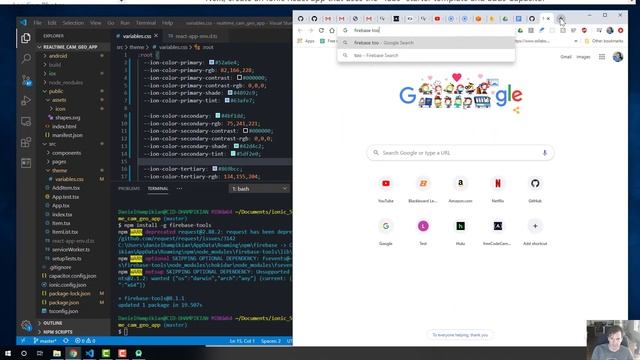Click the --ion-color-tertiary color swatch
The height and width of the screenshot is (360, 640).
tap(215, 169)
